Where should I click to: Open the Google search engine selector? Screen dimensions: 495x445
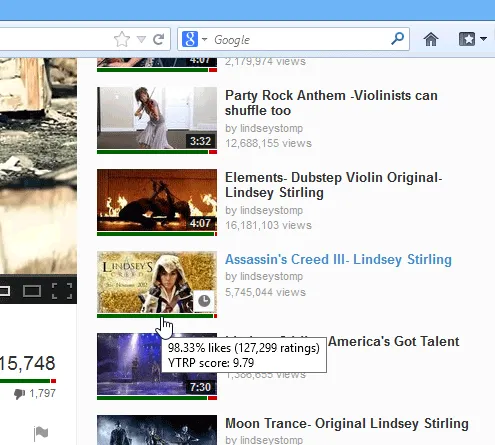click(x=195, y=39)
